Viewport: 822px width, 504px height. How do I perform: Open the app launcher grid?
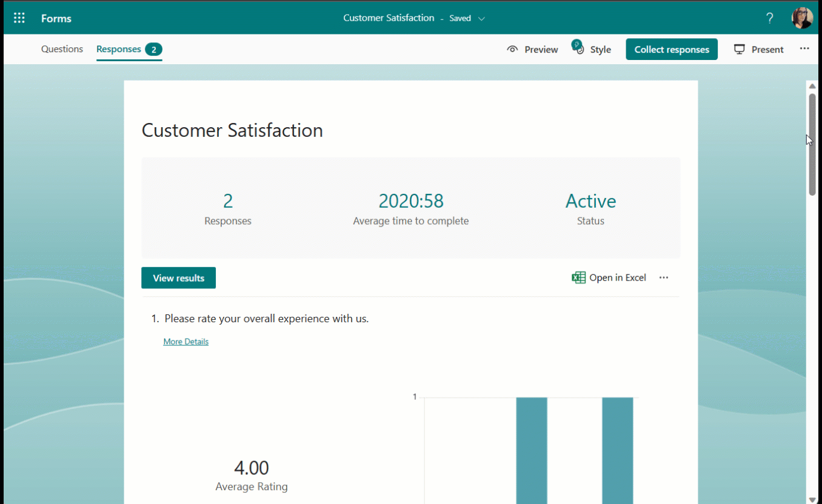point(19,18)
